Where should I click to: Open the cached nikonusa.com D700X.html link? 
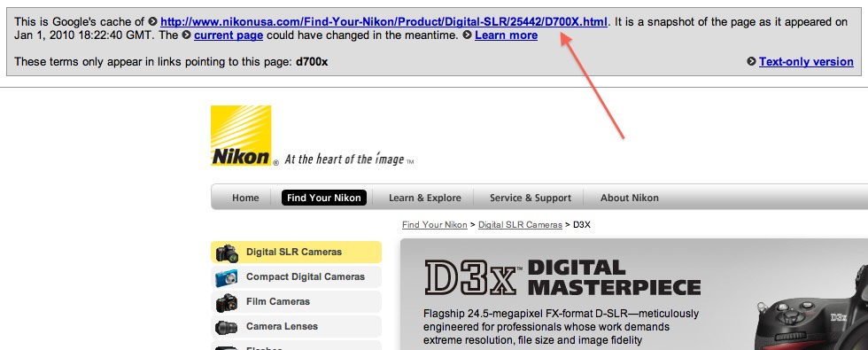click(384, 22)
